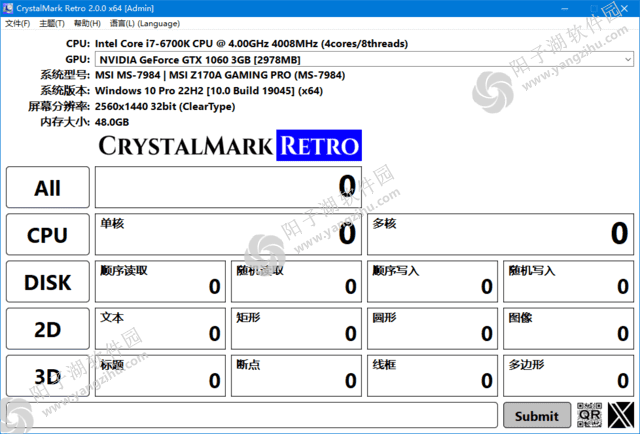Start the DISK benchmark
Screen dimensions: 640x434
[48, 282]
